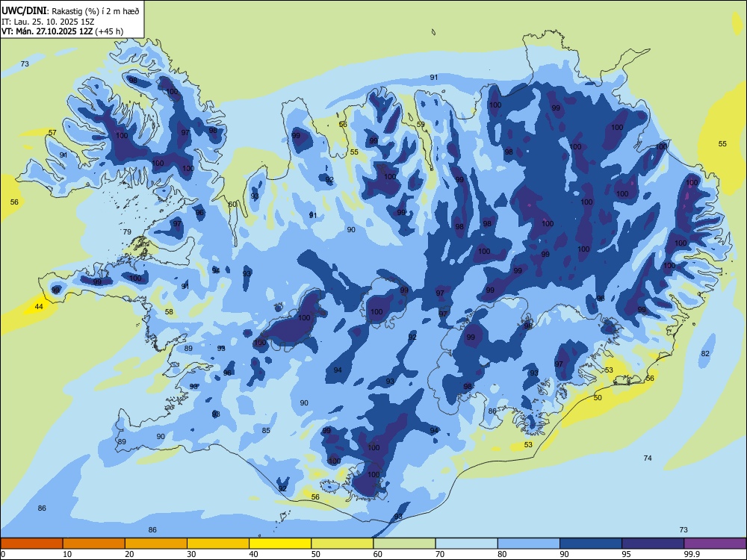Click the legend tick label '30'
Screen dimensions: 747x560
click(x=191, y=554)
